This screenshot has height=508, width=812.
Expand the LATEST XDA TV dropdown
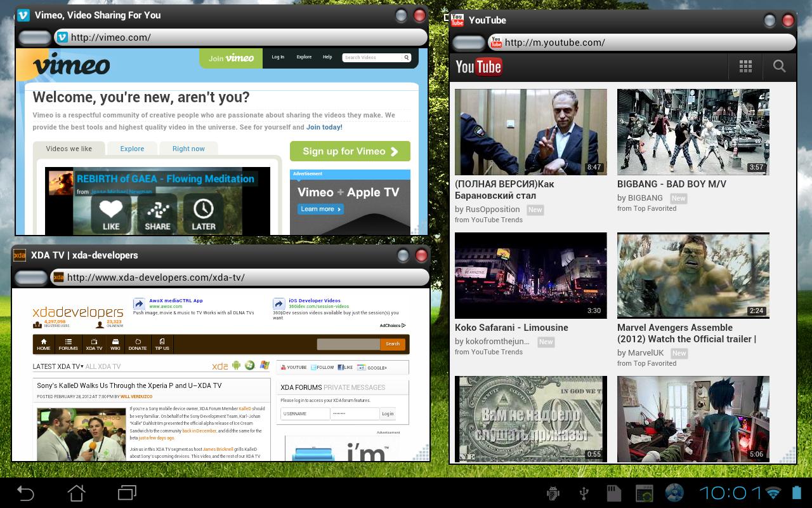click(58, 366)
